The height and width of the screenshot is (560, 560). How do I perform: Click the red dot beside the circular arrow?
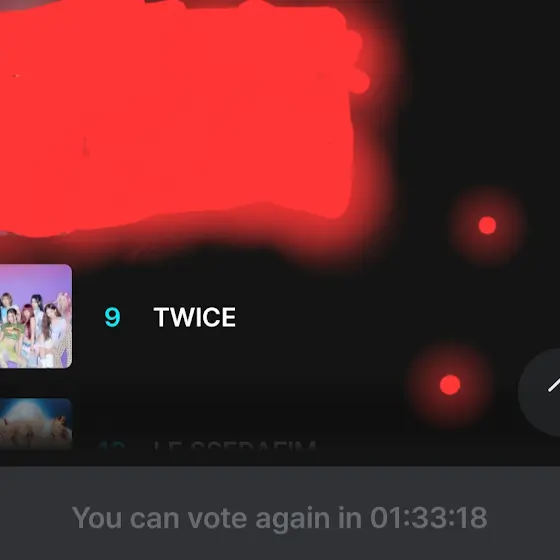pos(450,385)
